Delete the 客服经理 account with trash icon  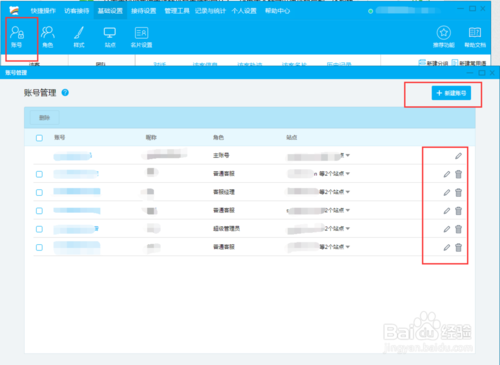(459, 192)
